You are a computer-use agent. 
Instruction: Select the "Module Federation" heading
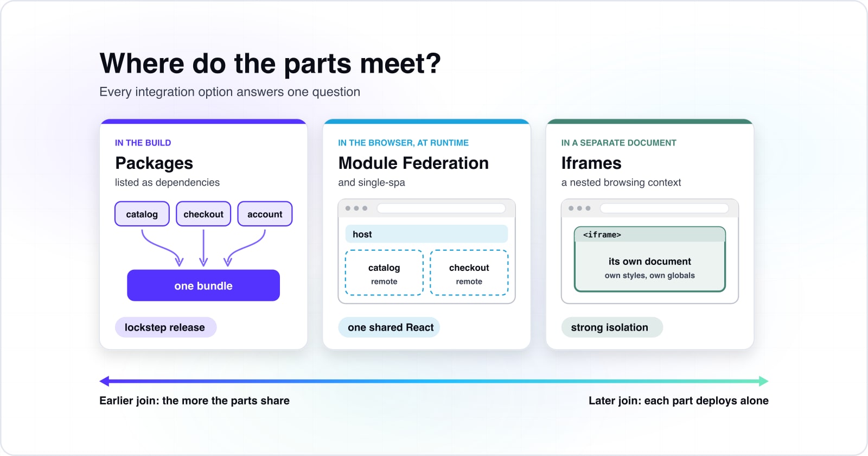(x=413, y=163)
